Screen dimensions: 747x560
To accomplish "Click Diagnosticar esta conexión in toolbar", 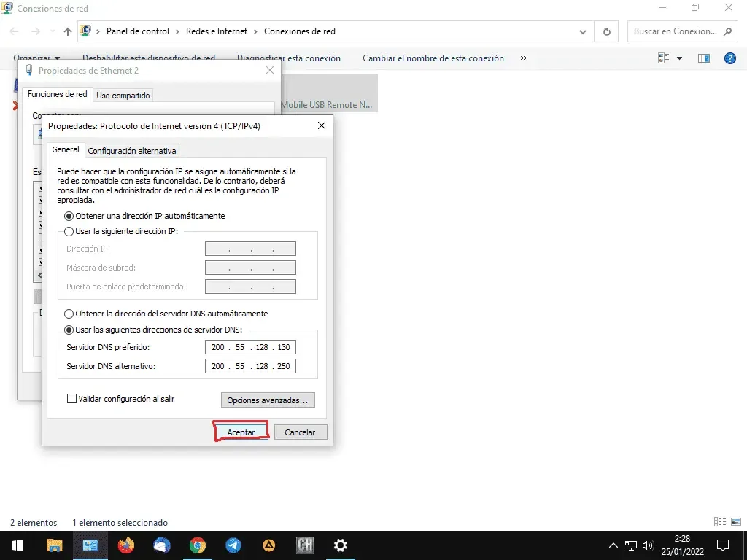I will tap(289, 58).
